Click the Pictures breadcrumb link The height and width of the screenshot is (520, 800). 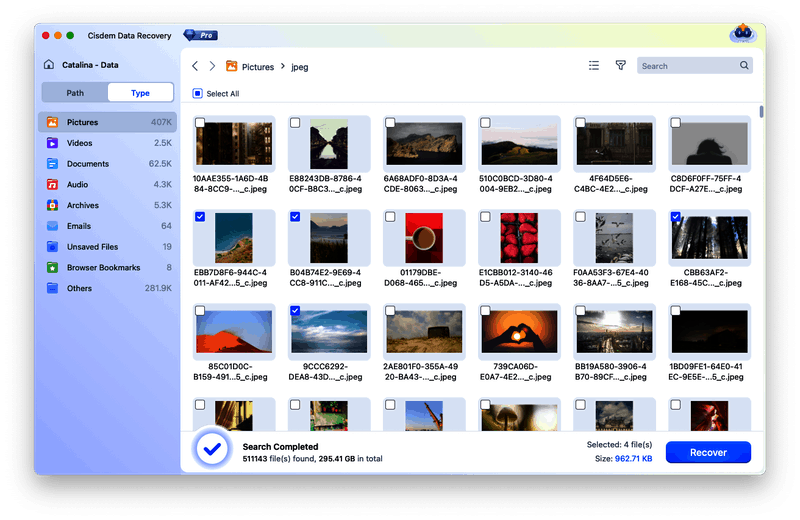[257, 67]
